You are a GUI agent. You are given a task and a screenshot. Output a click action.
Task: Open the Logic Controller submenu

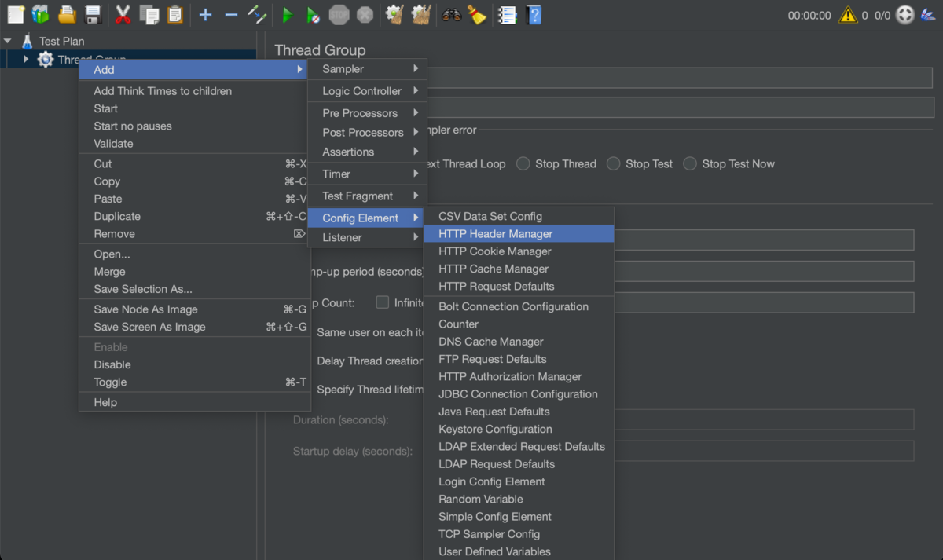367,91
